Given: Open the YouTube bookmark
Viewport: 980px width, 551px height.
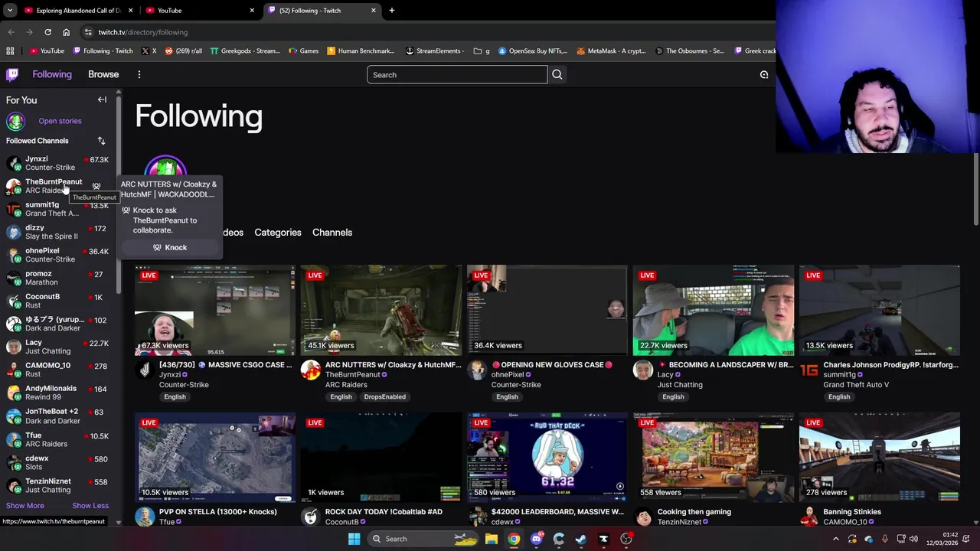Looking at the screenshot, I should 47,51.
